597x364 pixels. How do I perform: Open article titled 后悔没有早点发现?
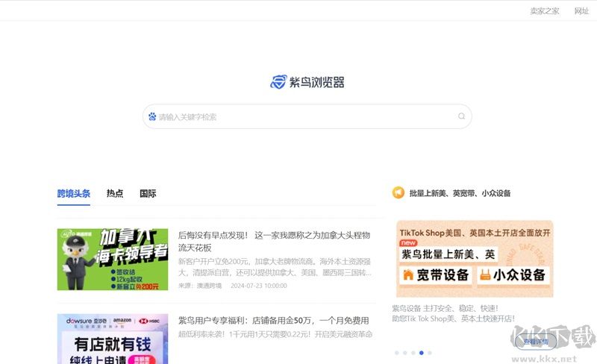click(274, 242)
